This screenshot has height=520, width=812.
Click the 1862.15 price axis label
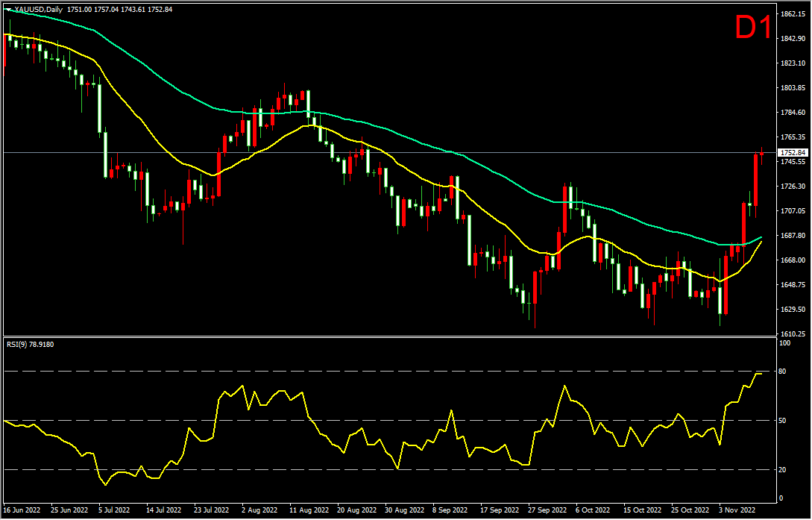[793, 14]
